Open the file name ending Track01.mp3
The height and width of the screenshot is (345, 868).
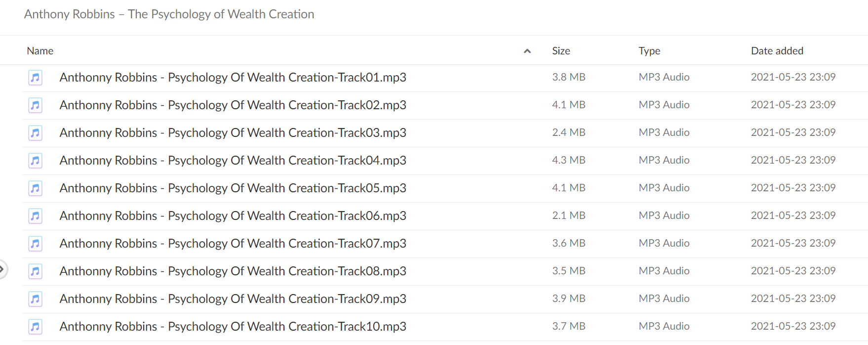coord(233,78)
